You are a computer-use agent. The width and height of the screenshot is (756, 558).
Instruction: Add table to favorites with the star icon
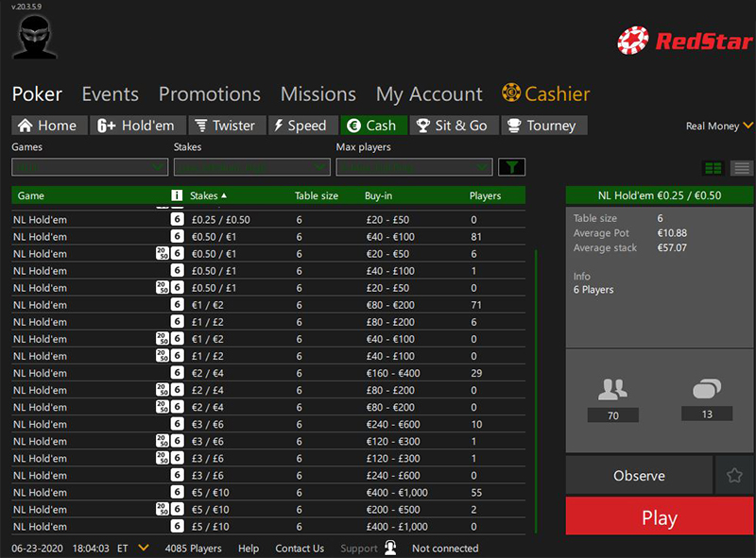(734, 476)
